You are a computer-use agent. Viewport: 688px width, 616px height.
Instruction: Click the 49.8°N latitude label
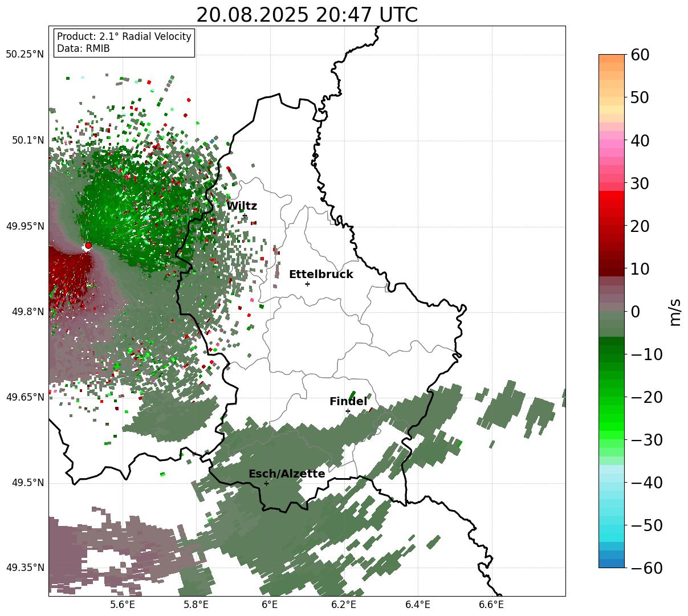pyautogui.click(x=27, y=312)
